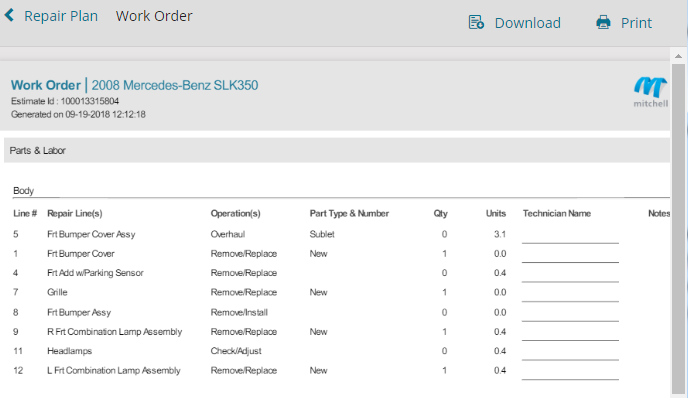Select the Frt Bumper Assy repair line
The height and width of the screenshot is (398, 688).
click(x=79, y=312)
